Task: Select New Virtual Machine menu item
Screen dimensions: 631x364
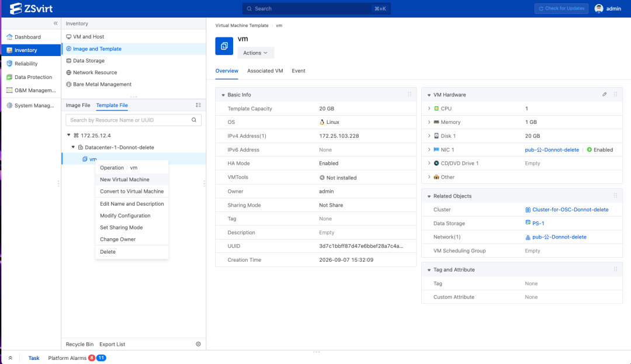Action: click(131, 179)
